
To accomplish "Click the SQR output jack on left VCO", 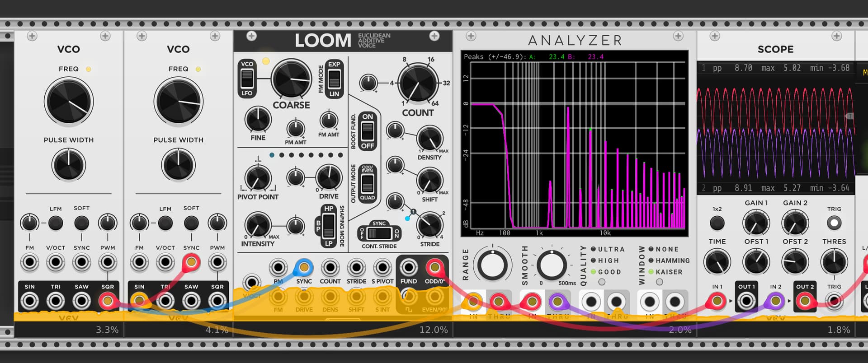I will point(108,301).
